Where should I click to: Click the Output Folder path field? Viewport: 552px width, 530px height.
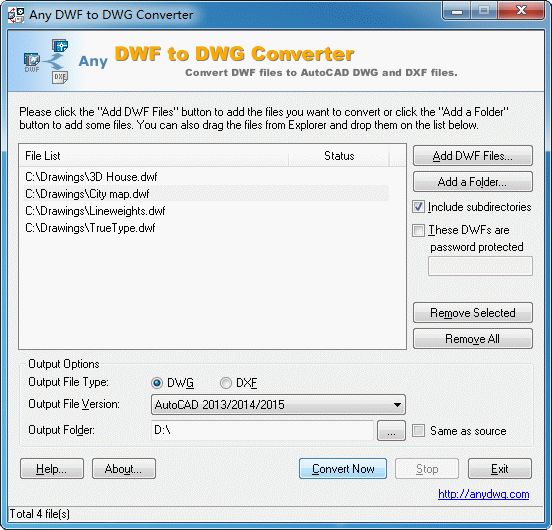(x=262, y=430)
